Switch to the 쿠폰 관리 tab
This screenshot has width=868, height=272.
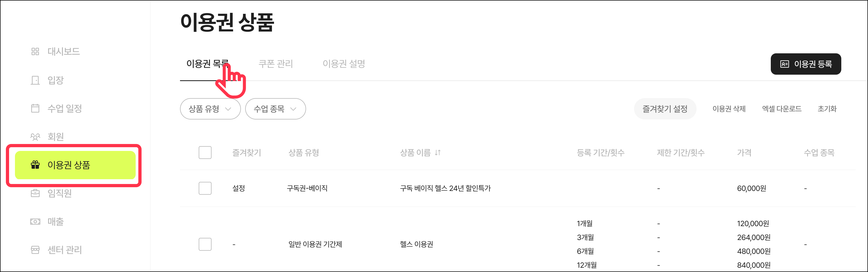coord(275,64)
